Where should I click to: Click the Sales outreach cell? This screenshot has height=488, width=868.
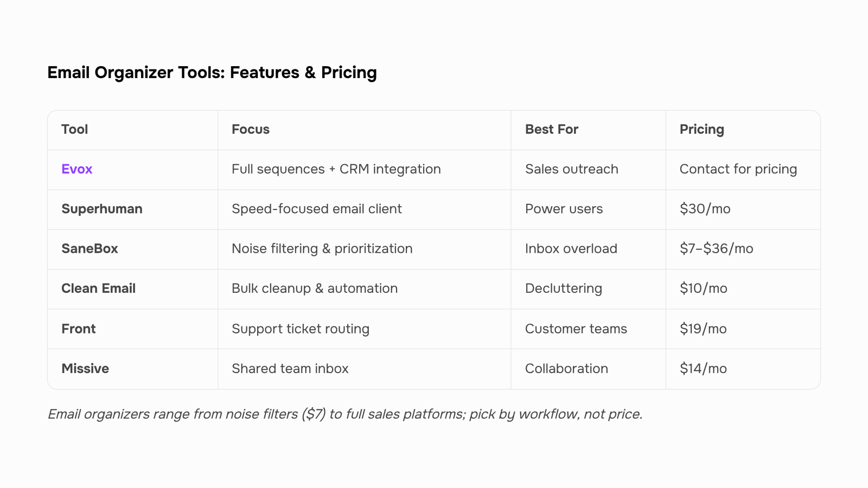coord(572,169)
